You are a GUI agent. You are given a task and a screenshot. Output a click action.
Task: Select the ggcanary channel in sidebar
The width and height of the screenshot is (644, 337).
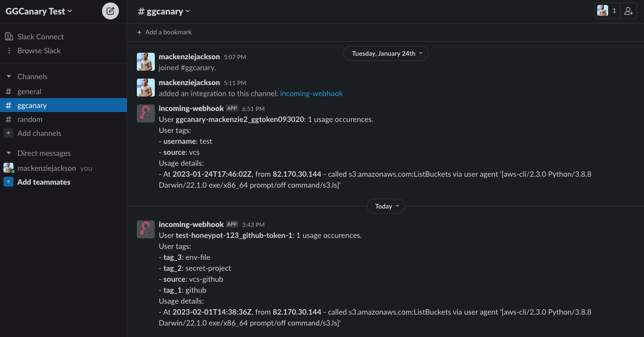[63, 105]
